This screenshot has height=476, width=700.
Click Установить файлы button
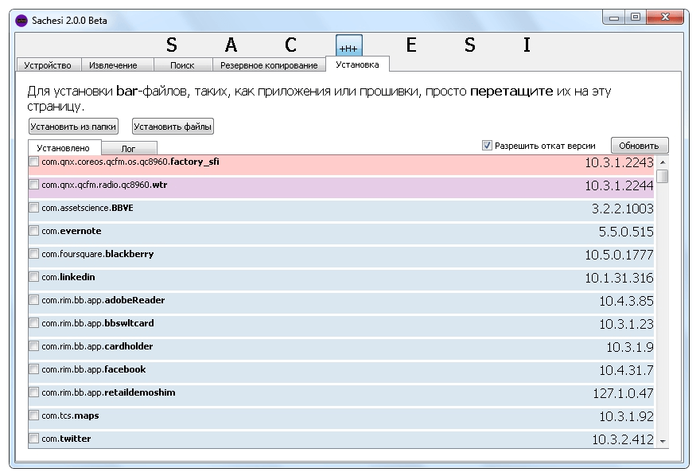coord(173,127)
